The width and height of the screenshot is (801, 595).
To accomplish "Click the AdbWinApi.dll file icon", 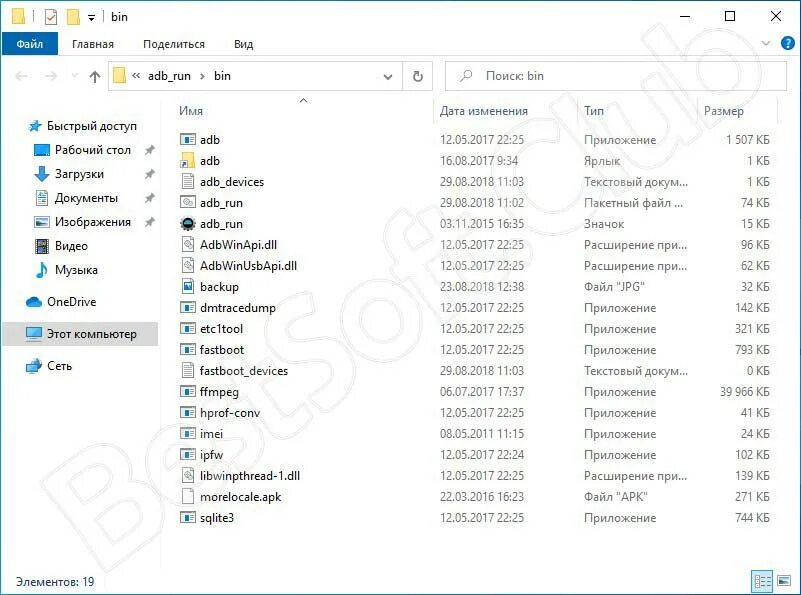I will point(188,244).
